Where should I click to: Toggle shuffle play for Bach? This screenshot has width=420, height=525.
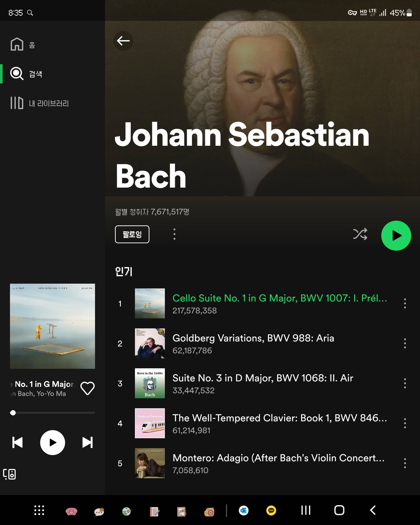coord(360,234)
